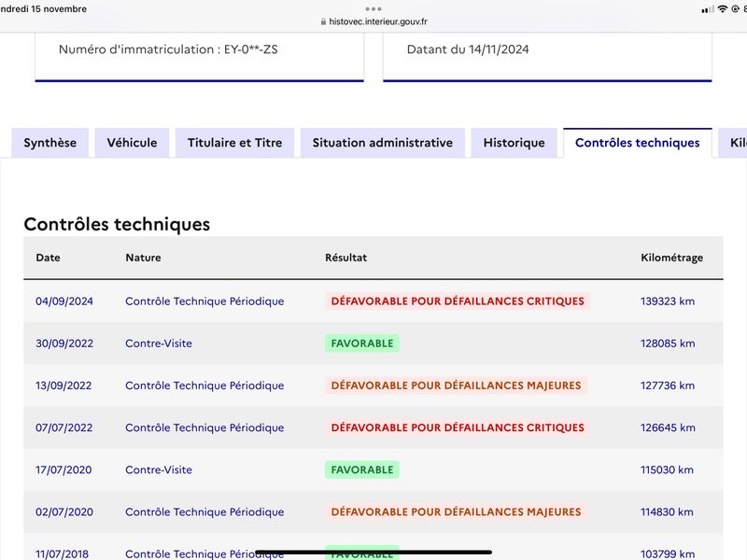
Task: Click the 04/09/2024 DÉFAVORABLE CRITIQUES badge
Action: 458,301
